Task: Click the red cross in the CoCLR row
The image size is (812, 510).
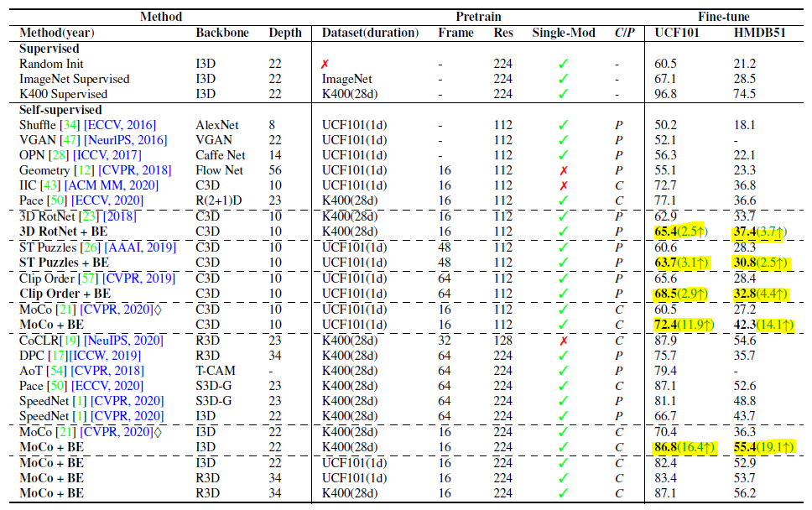Action: point(564,340)
